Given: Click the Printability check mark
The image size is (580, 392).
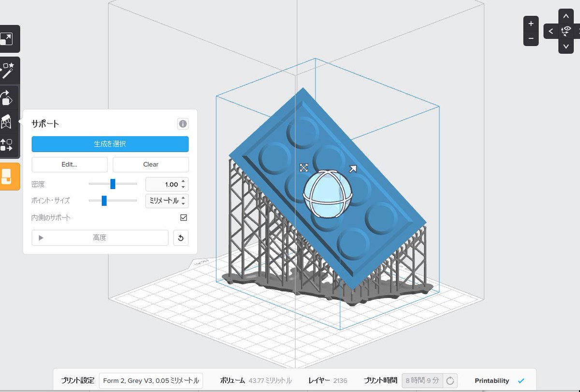Looking at the screenshot, I should 521,381.
